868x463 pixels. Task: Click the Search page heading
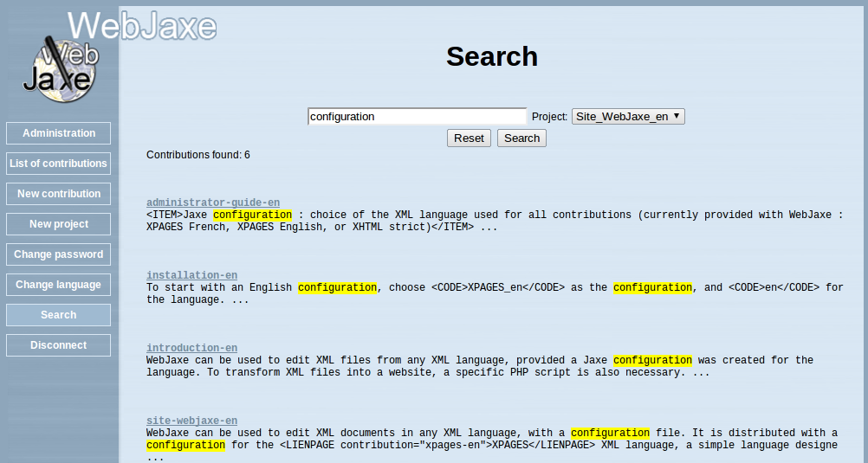pos(492,56)
